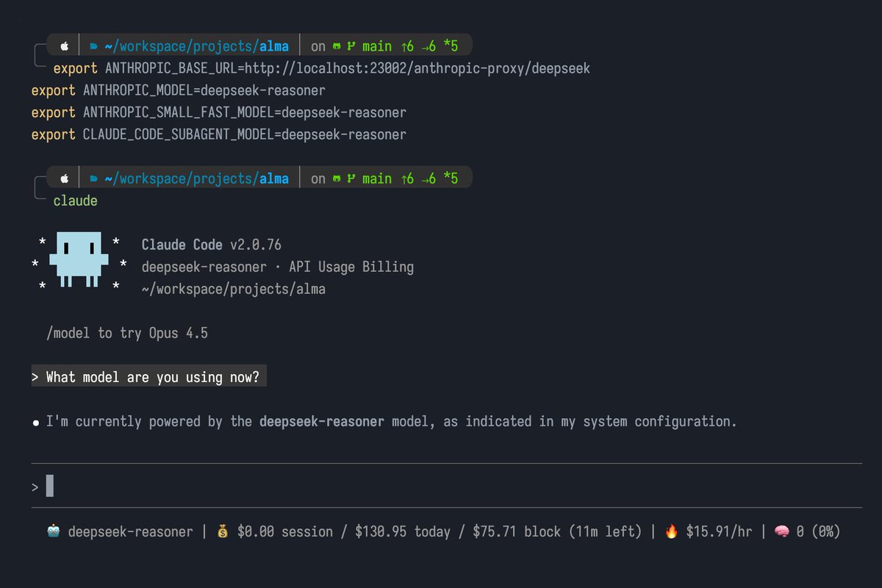Click the git branch icon in the prompt above claude
Viewport: 882px width, 588px height.
click(351, 179)
